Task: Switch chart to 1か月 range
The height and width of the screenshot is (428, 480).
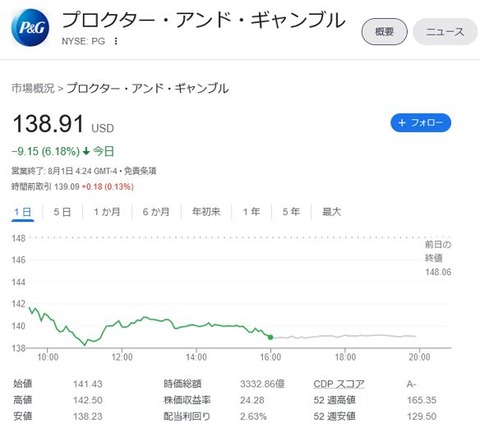Action: pyautogui.click(x=107, y=212)
